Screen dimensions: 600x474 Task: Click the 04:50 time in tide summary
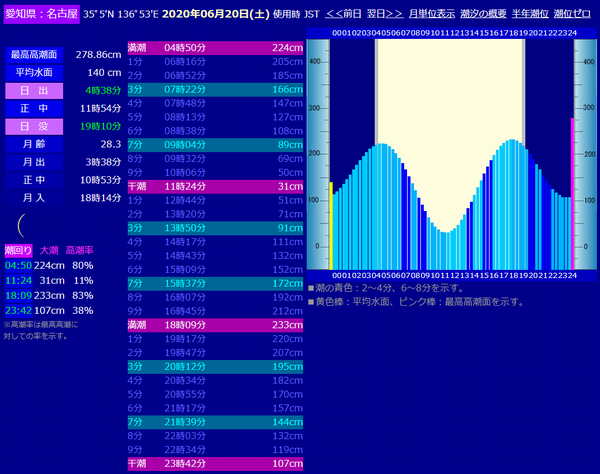click(x=18, y=265)
